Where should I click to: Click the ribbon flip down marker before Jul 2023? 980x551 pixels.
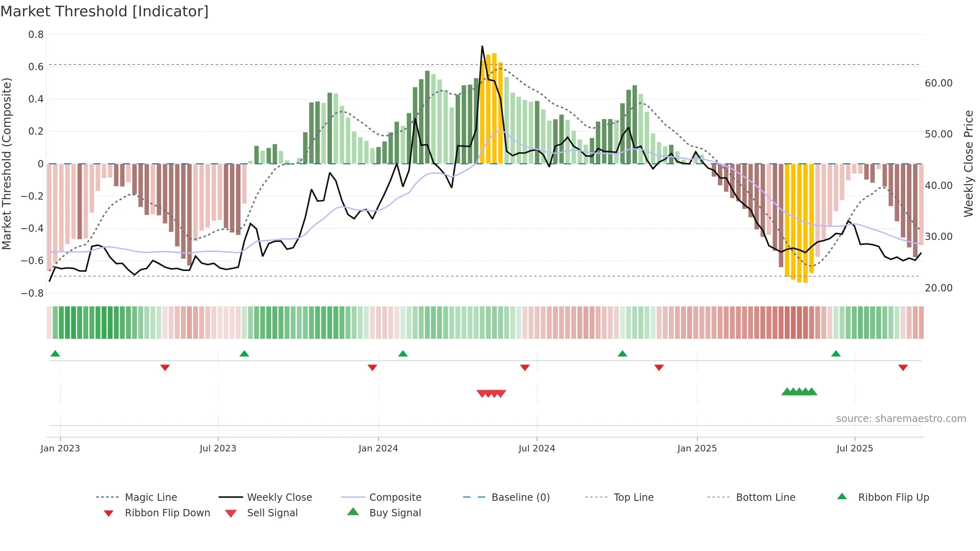(x=165, y=368)
